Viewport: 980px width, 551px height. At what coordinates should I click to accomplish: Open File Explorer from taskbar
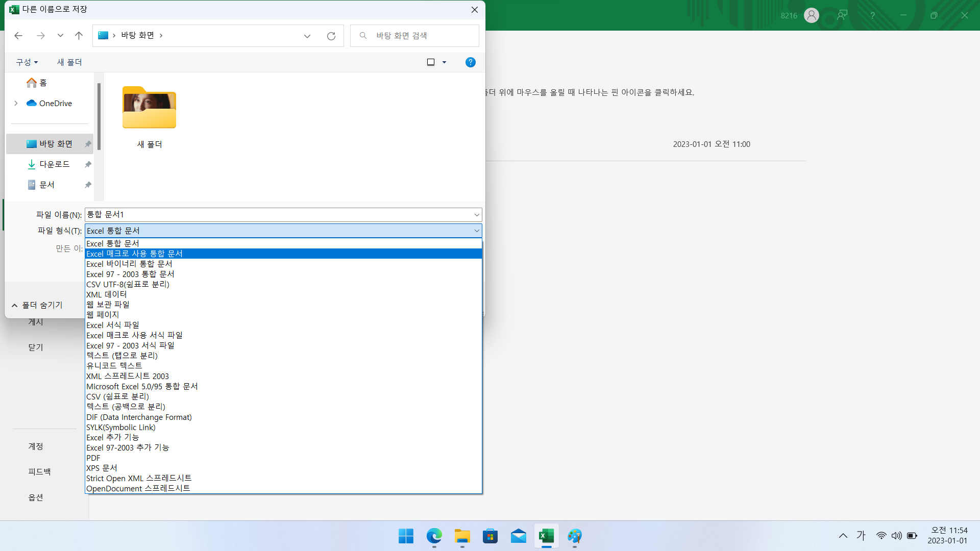click(x=462, y=536)
